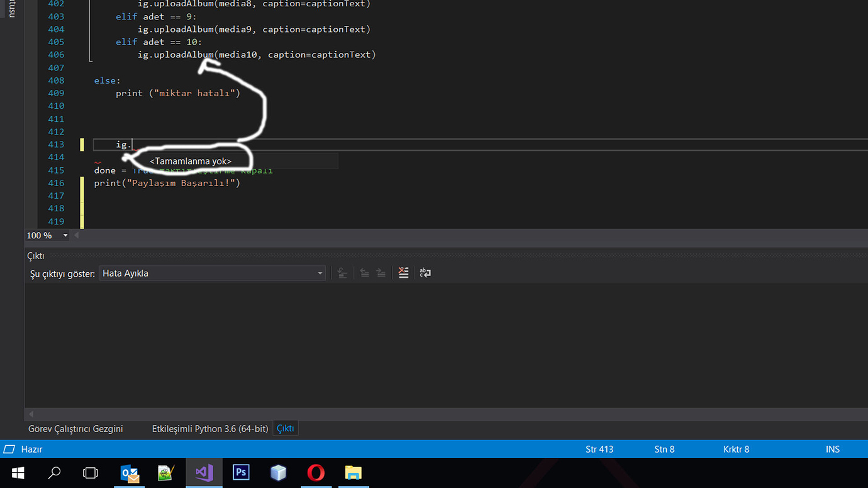Open the 'Hata Ayıkla' output source dropdown
Screen dimensions: 868x488
click(320, 274)
